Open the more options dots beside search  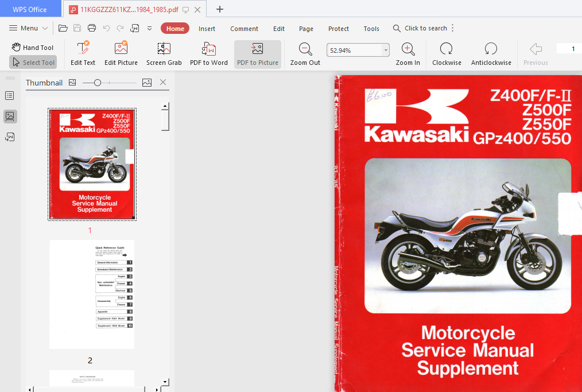click(x=453, y=28)
